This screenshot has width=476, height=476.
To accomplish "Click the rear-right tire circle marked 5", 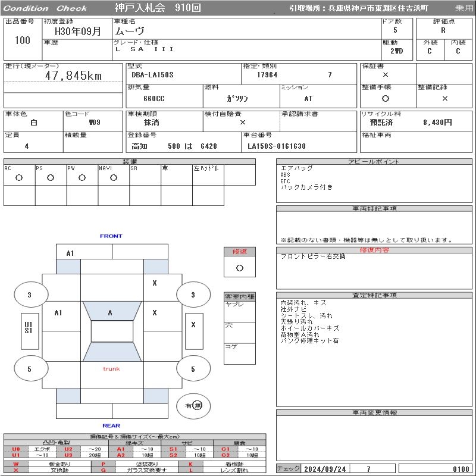I will click(192, 369).
